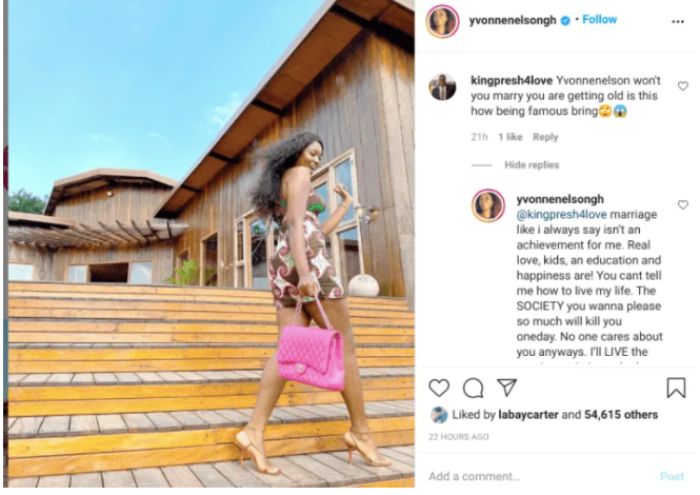The image size is (700, 495).
Task: View 1 like on the comment
Action: (510, 137)
